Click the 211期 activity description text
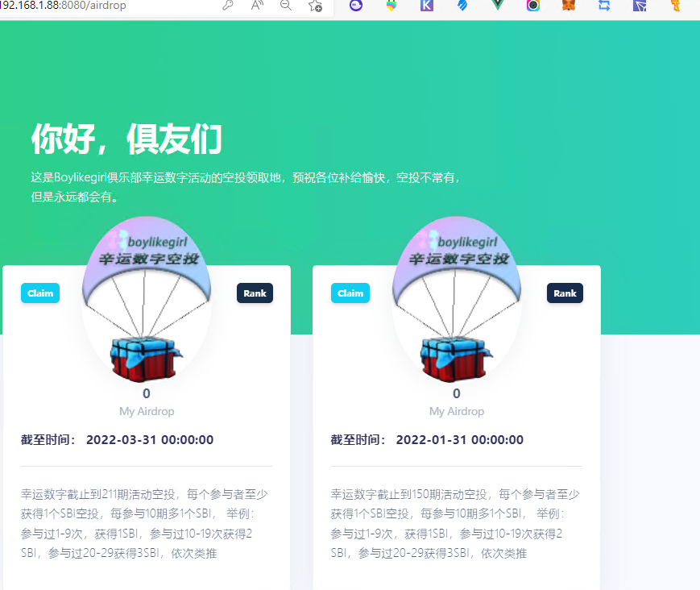This screenshot has height=590, width=700. point(145,523)
